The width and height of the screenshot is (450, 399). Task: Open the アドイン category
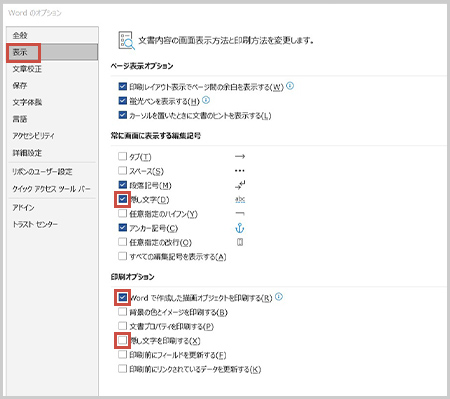point(52,208)
